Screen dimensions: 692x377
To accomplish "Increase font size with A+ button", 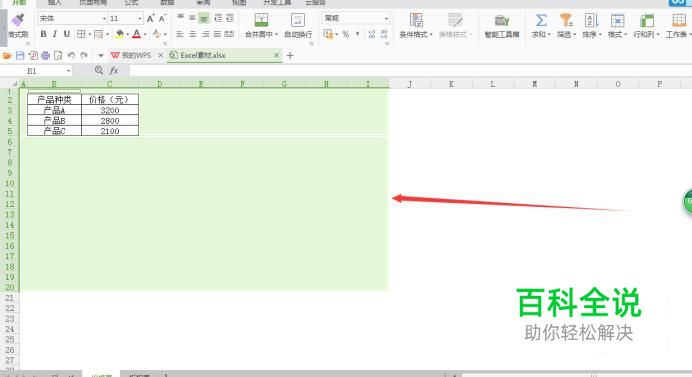I will 151,18.
